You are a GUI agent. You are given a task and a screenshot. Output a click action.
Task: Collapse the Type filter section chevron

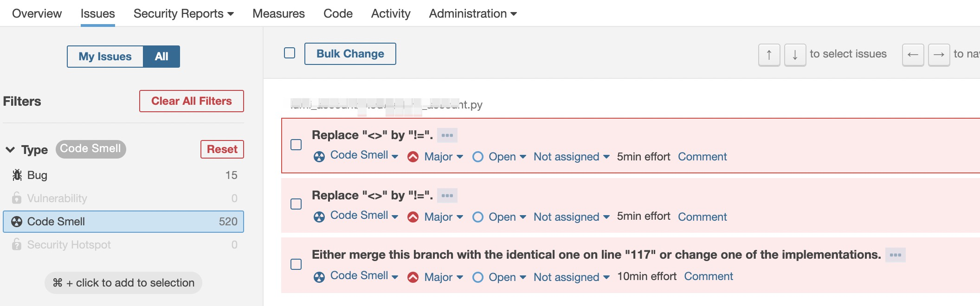click(10, 150)
